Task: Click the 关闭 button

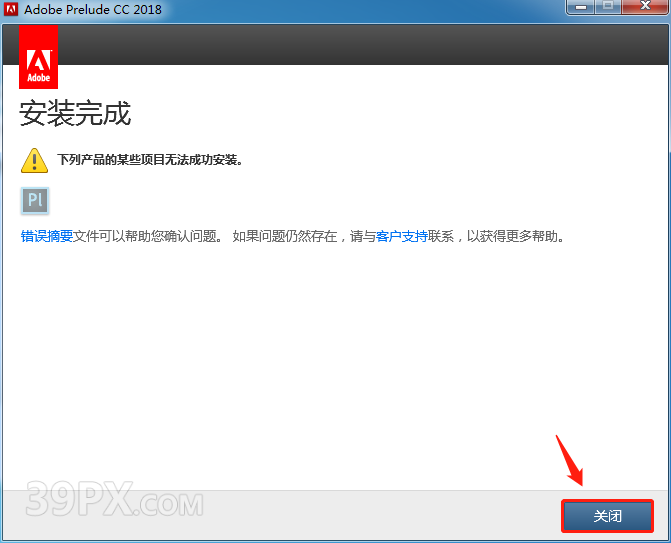Action: point(607,516)
